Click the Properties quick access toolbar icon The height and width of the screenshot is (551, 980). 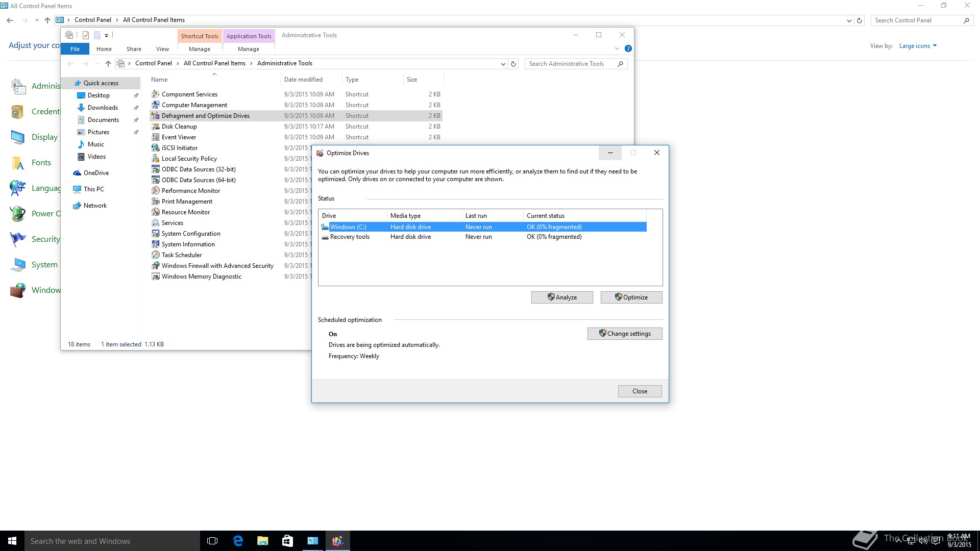click(x=86, y=35)
